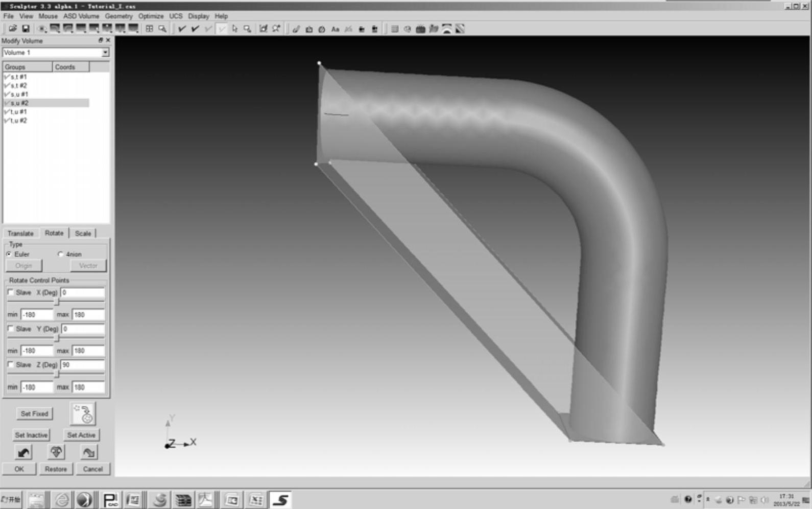
Task: Switch to the Translate tab
Action: click(20, 234)
